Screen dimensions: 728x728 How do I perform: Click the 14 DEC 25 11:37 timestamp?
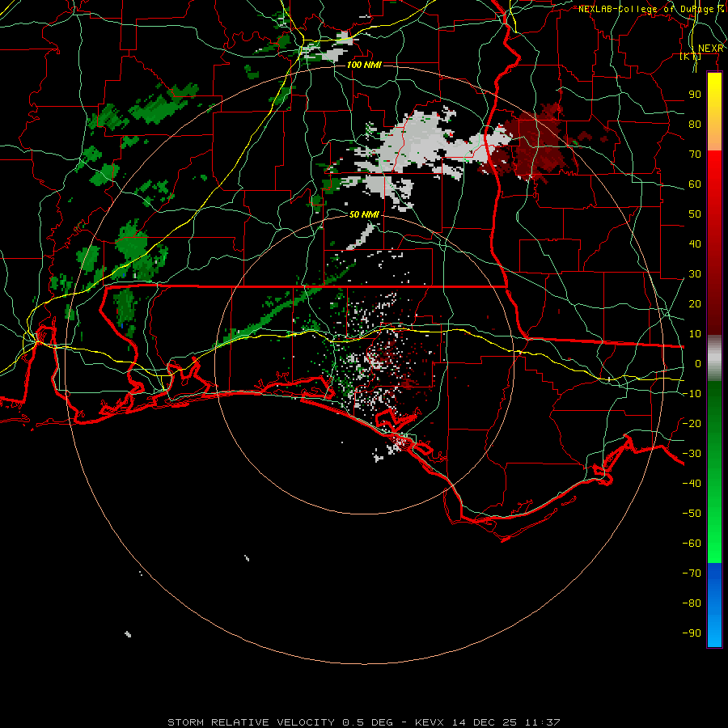(506, 722)
